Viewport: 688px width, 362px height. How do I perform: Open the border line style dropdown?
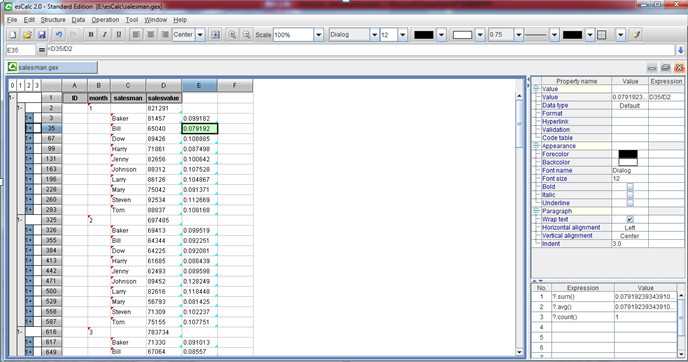[555, 35]
